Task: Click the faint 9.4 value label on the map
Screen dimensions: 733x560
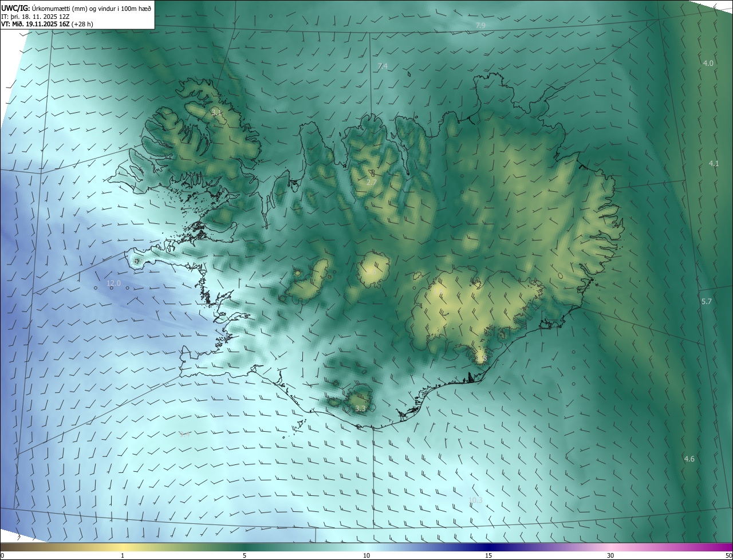Action: 184,435
